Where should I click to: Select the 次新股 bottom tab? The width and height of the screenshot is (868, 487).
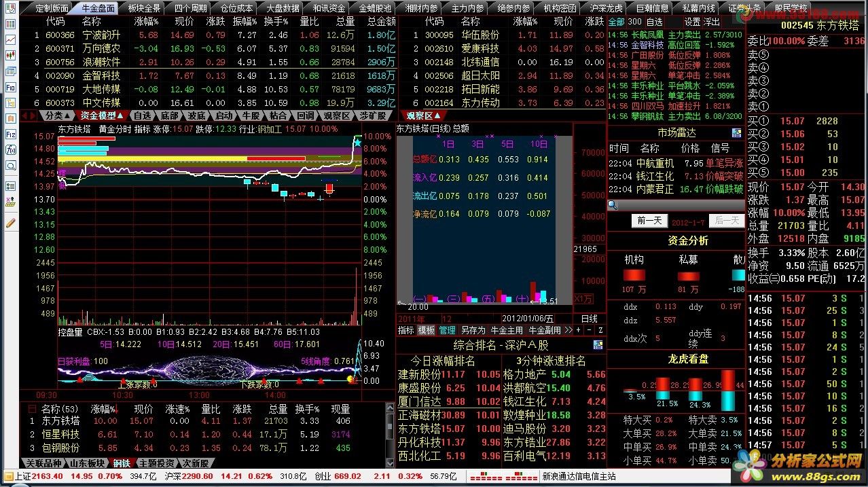tap(195, 463)
